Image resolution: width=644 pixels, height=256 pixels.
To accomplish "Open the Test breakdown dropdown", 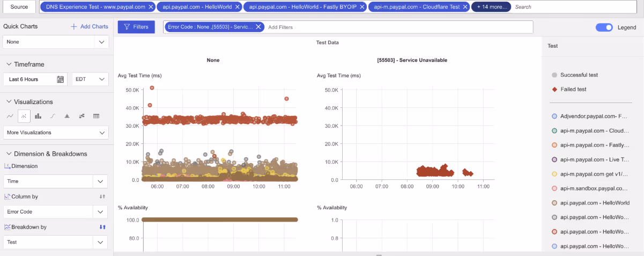I will click(56, 242).
